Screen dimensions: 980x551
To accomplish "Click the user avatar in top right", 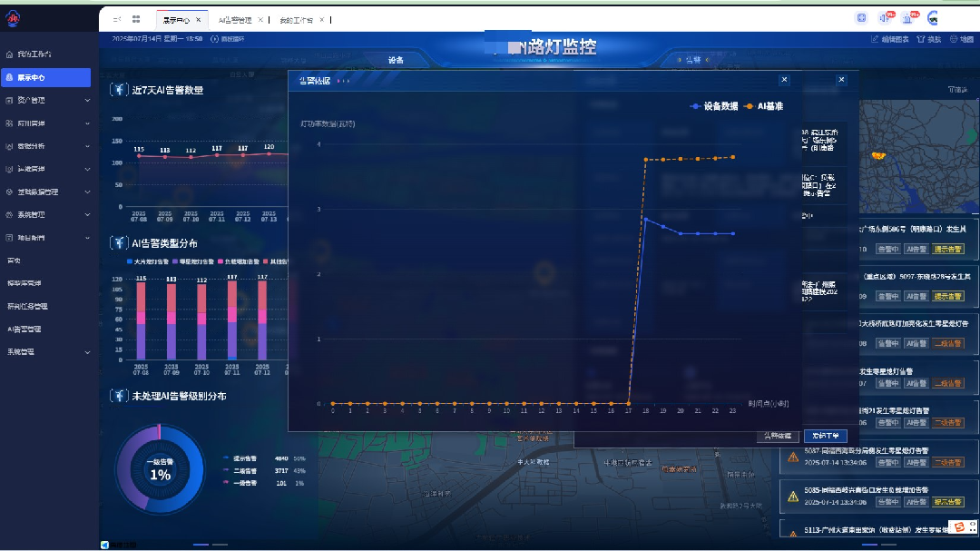I will 932,18.
